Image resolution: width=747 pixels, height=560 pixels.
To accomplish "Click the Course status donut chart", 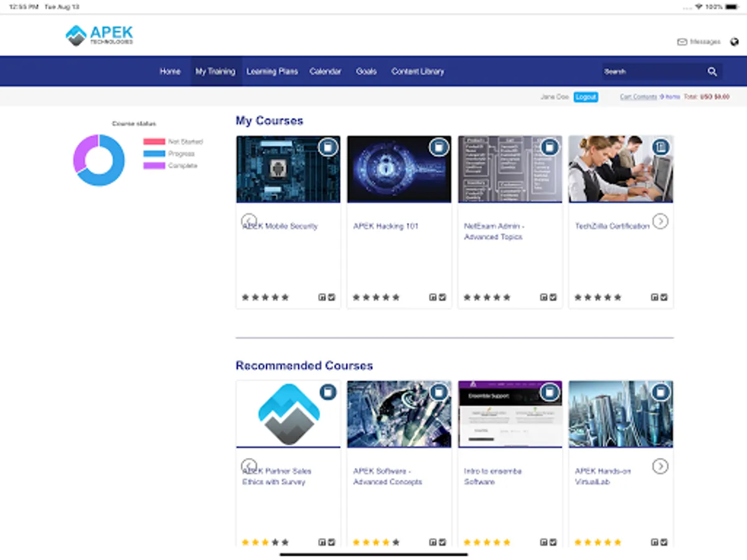I will click(x=99, y=160).
